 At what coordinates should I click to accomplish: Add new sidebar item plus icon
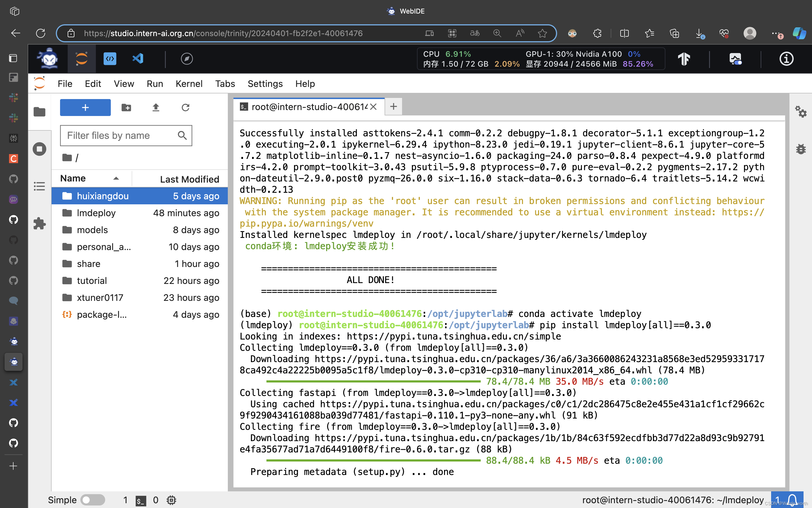tap(14, 466)
